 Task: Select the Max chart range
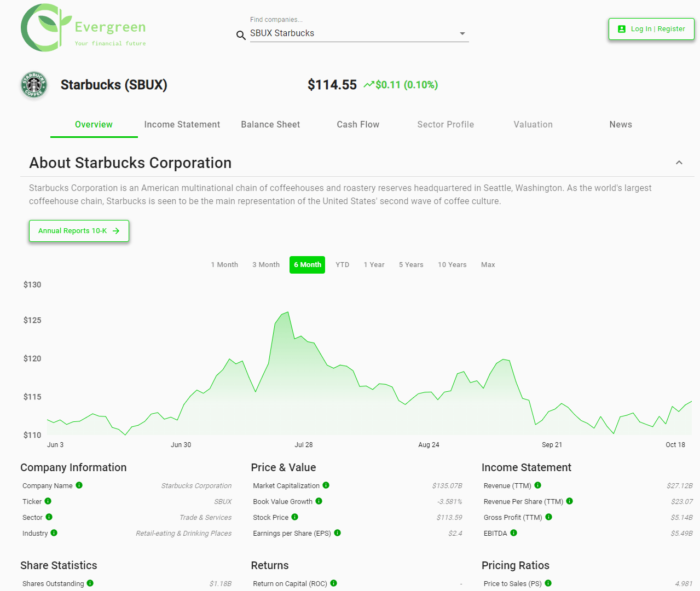coord(488,265)
